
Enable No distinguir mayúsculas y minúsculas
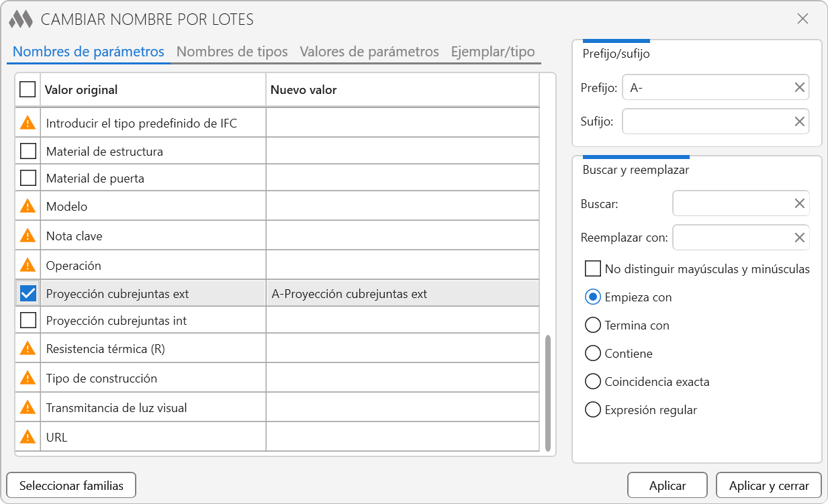pos(593,269)
